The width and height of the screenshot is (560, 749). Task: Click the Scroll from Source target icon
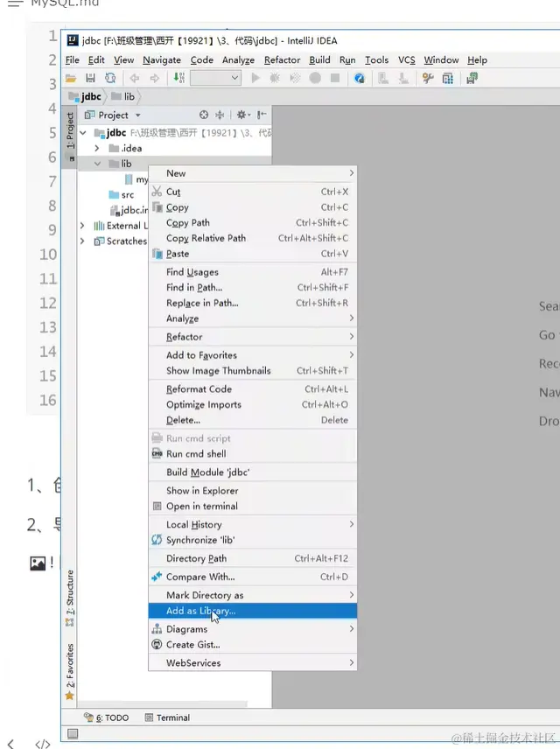[x=204, y=115]
